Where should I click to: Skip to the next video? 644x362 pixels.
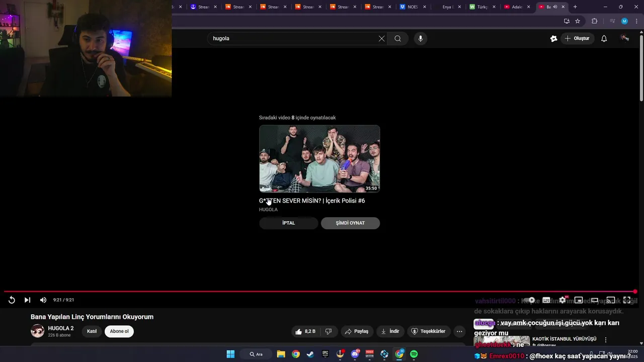(27, 300)
